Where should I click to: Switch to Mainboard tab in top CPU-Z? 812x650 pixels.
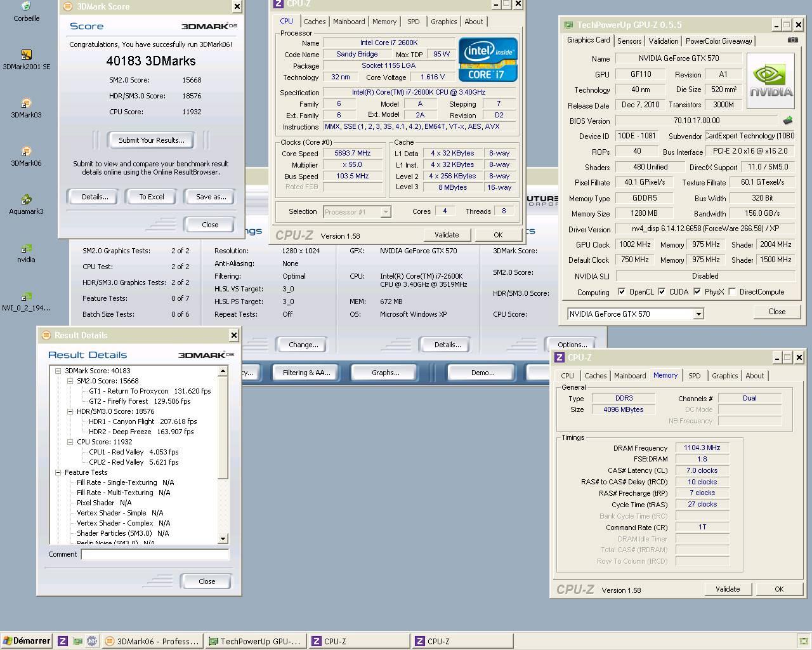tap(349, 22)
